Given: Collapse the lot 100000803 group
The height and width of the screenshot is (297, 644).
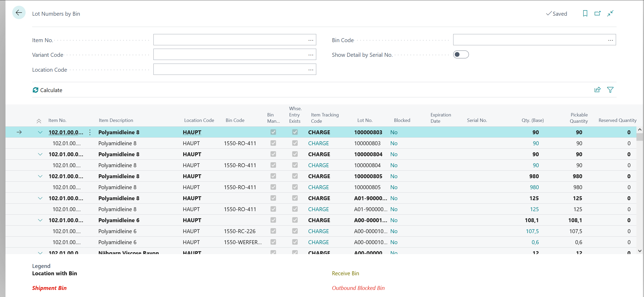Looking at the screenshot, I should 40,132.
